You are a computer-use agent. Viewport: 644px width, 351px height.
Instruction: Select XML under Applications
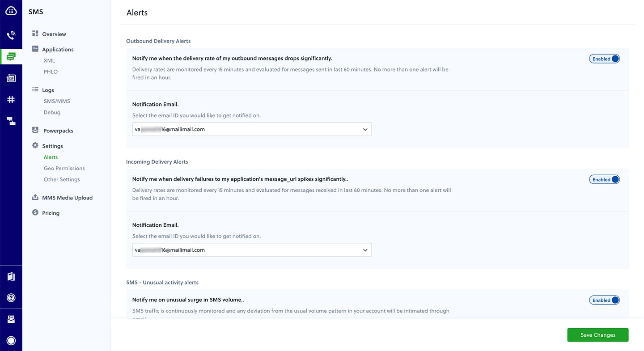(49, 60)
